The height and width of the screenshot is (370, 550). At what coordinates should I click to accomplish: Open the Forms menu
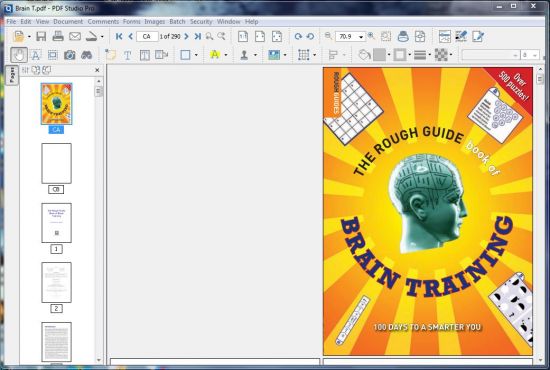[x=132, y=21]
